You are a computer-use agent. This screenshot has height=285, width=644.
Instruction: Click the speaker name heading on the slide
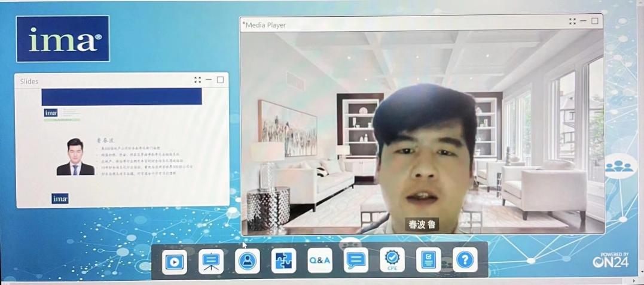click(106, 140)
